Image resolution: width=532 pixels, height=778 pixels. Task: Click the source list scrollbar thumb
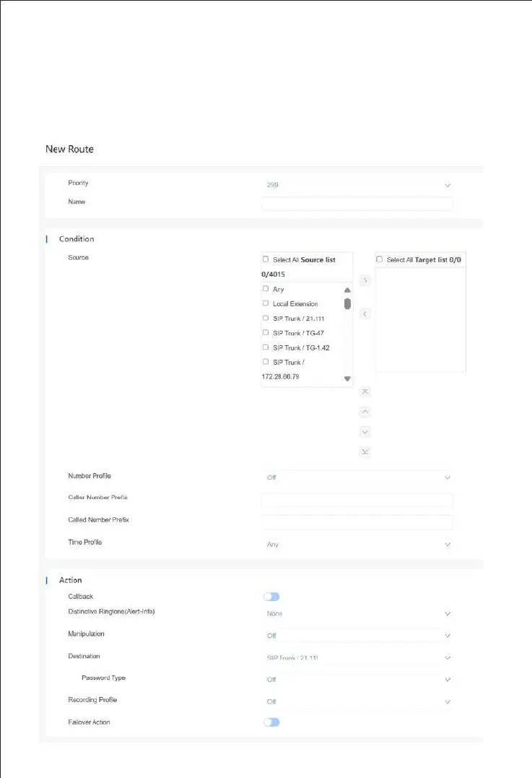pyautogui.click(x=348, y=303)
